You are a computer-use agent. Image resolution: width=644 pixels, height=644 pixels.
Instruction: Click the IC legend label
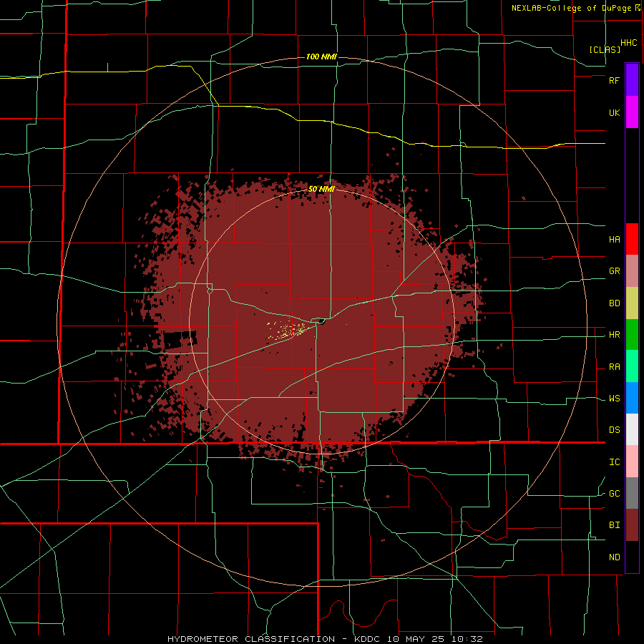tap(614, 462)
